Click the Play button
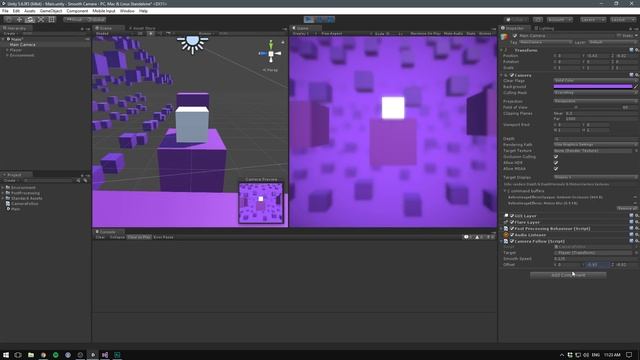 pyautogui.click(x=309, y=19)
